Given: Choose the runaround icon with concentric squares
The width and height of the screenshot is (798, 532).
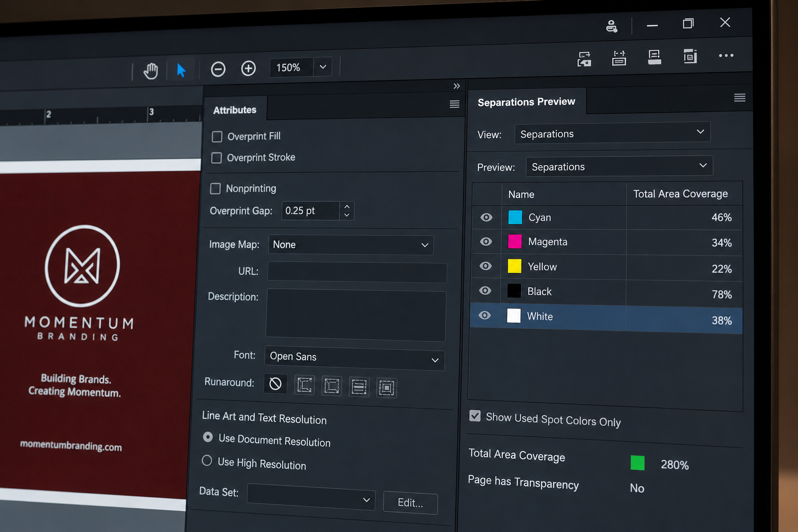Looking at the screenshot, I should [387, 388].
